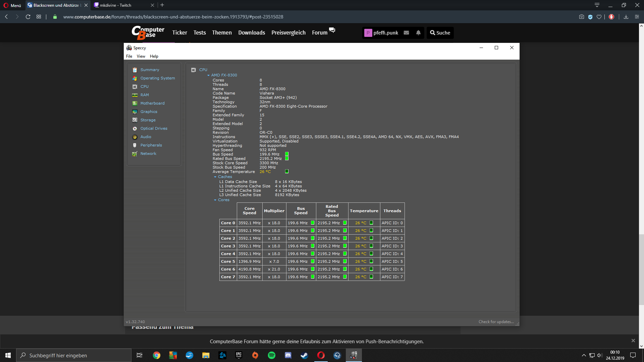This screenshot has height=362, width=644.
Task: Toggle Core 0 temperature tray indicator
Action: [x=371, y=223]
